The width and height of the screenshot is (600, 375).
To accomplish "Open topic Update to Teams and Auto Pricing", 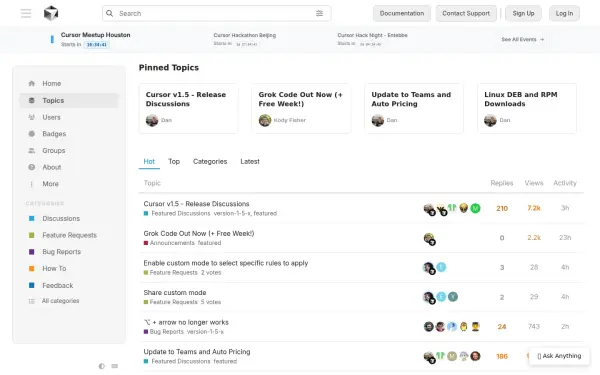I will click(197, 352).
